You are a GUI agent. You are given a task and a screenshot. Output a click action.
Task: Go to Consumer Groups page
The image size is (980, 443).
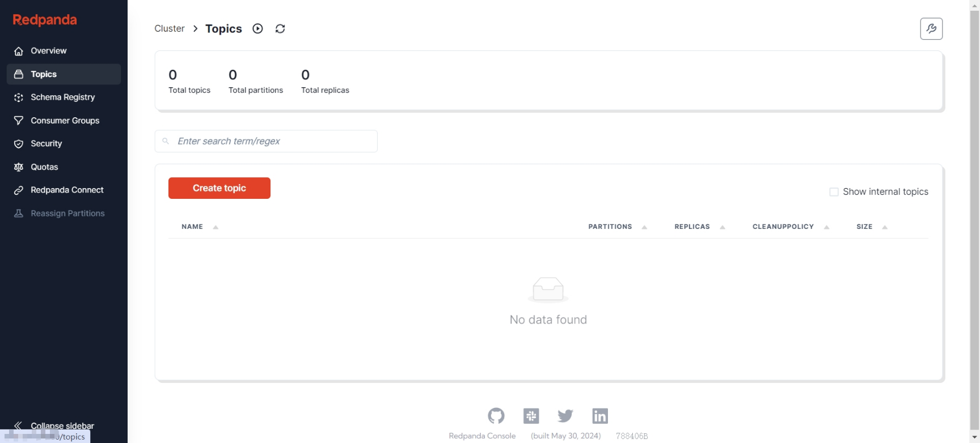[65, 121]
